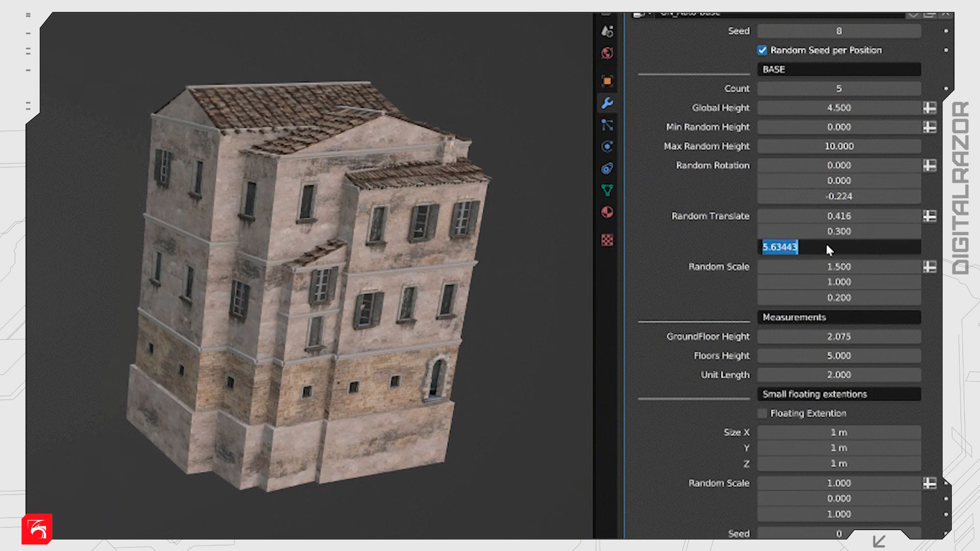The height and width of the screenshot is (551, 980).
Task: Open the Particles properties tab
Action: pos(607,125)
